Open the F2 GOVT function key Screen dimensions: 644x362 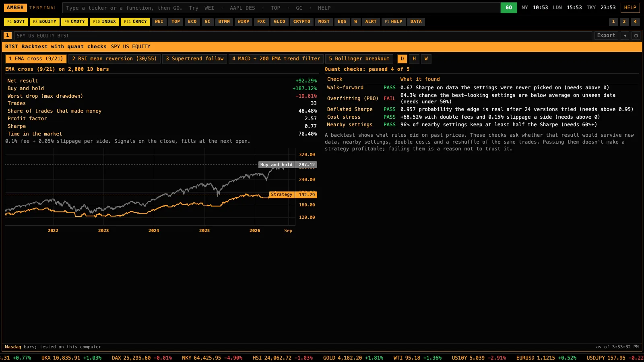[x=16, y=22]
